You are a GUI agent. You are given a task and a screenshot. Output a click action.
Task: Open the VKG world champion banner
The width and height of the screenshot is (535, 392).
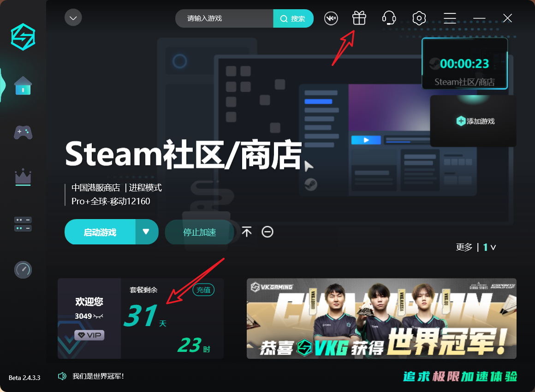[x=381, y=318]
